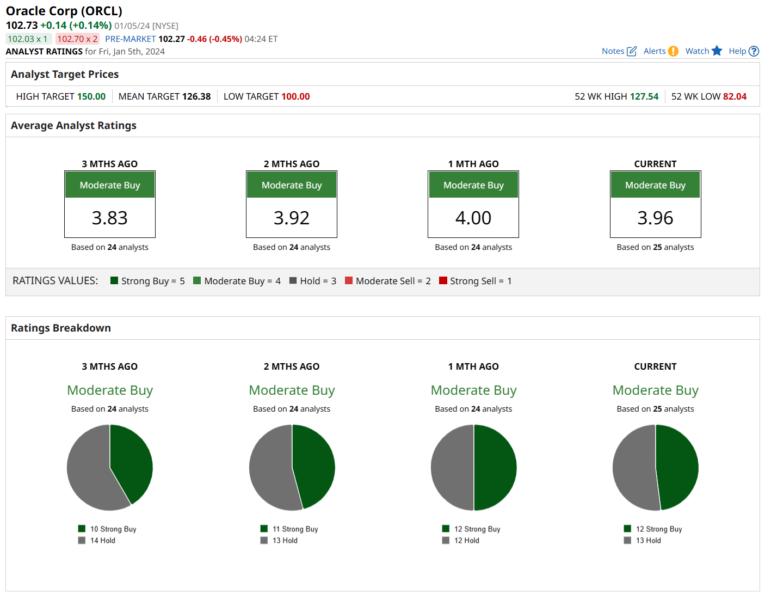
Task: Open the Help link
Action: 737,51
